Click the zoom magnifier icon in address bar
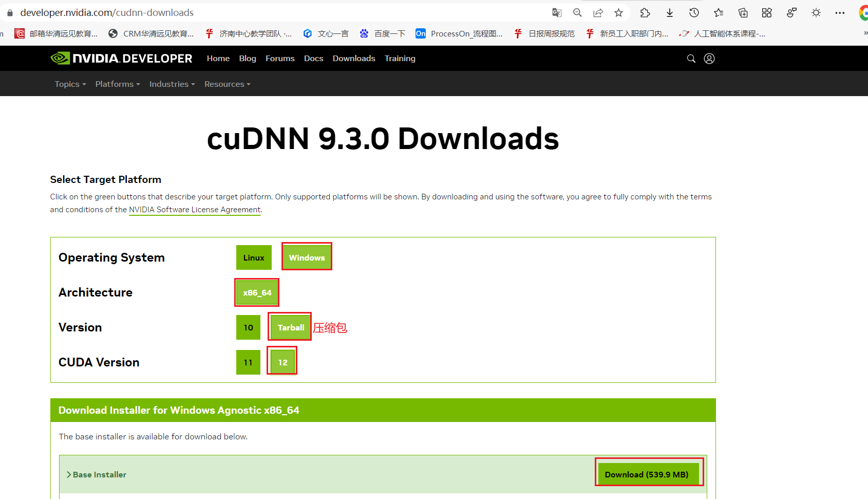The width and height of the screenshot is (868, 499). pos(577,13)
